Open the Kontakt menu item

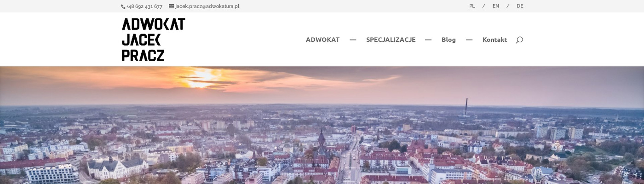(x=494, y=40)
